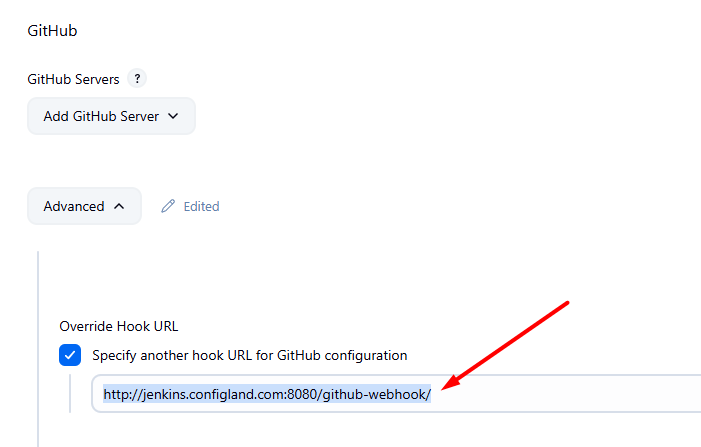Click the highlighted jenkins.configland.com URL text

click(266, 394)
